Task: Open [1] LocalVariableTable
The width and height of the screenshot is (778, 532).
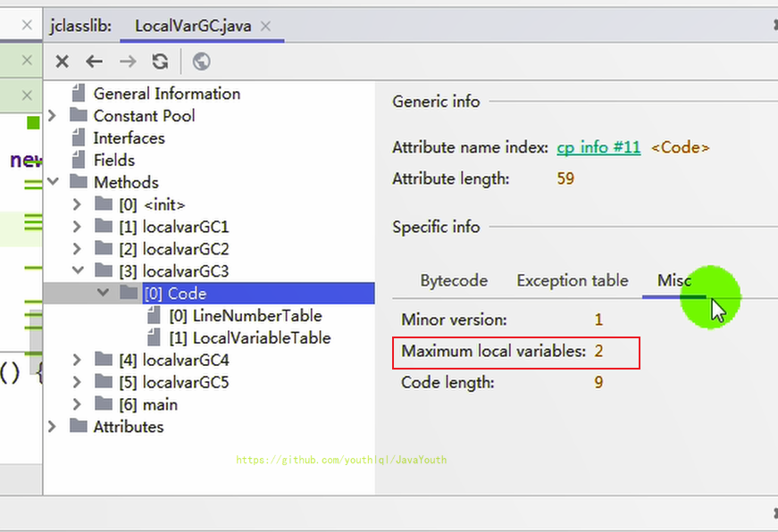Action: pyautogui.click(x=249, y=338)
